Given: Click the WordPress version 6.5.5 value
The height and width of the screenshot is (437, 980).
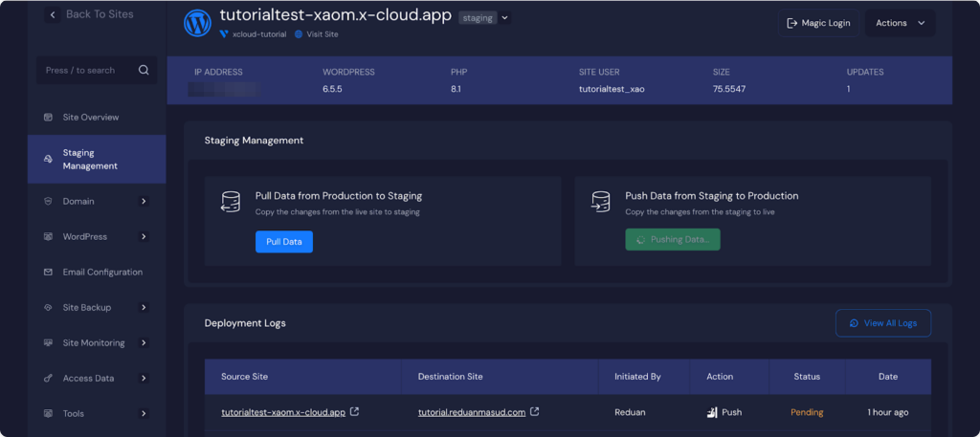Looking at the screenshot, I should tap(332, 89).
